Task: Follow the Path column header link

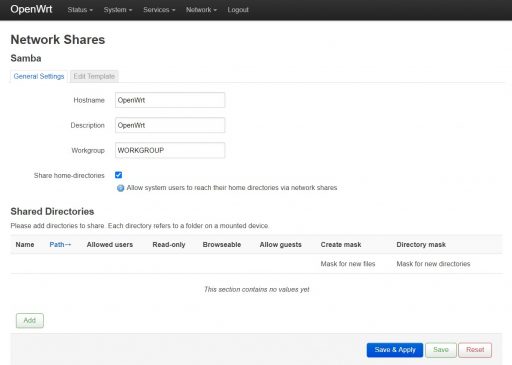Action: [x=60, y=245]
